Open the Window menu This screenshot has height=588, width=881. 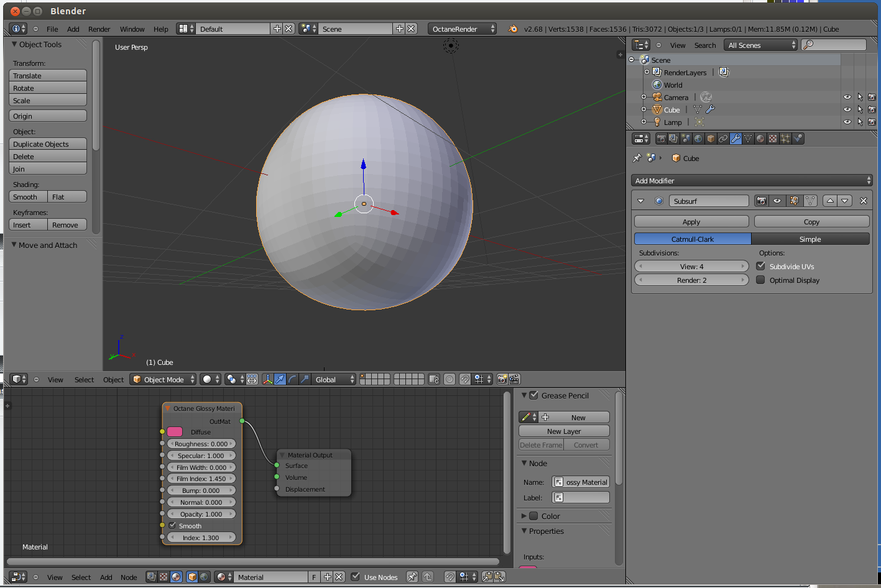pos(132,29)
